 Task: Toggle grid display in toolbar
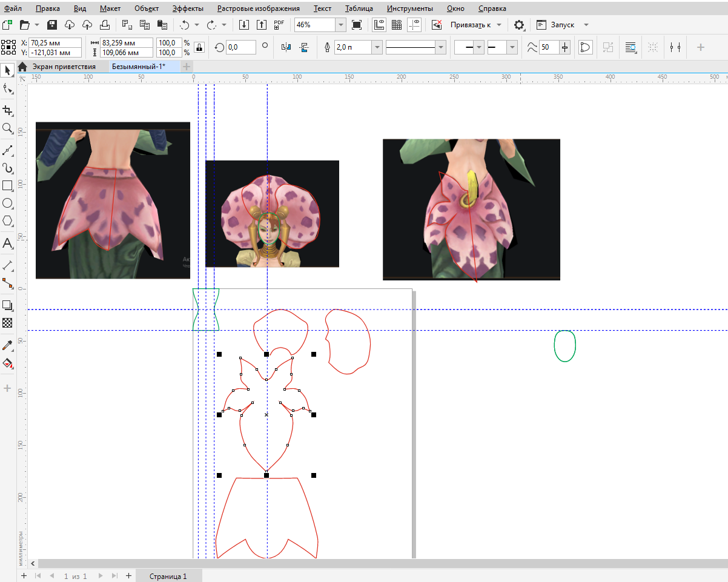point(397,25)
